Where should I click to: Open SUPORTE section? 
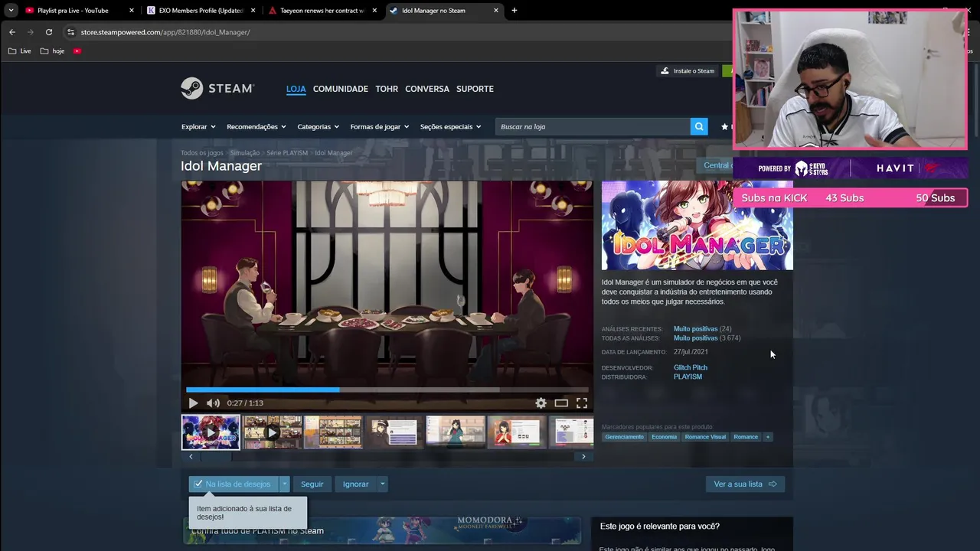(x=475, y=89)
